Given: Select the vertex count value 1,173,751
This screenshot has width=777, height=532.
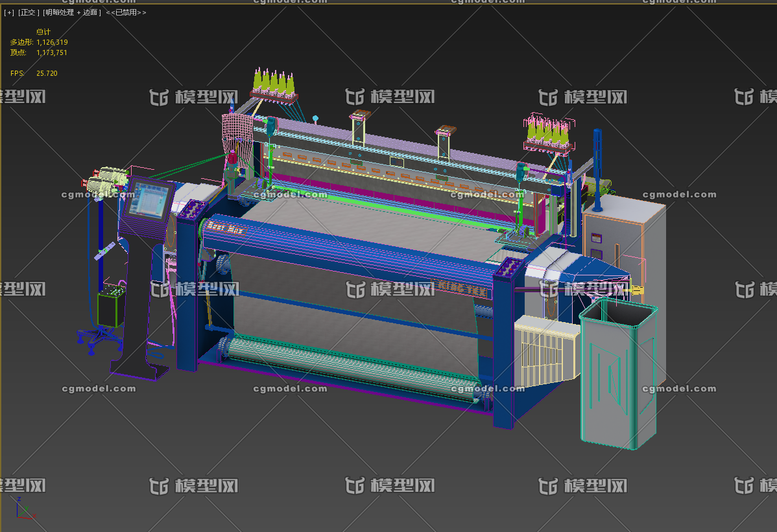Looking at the screenshot, I should coord(51,52).
